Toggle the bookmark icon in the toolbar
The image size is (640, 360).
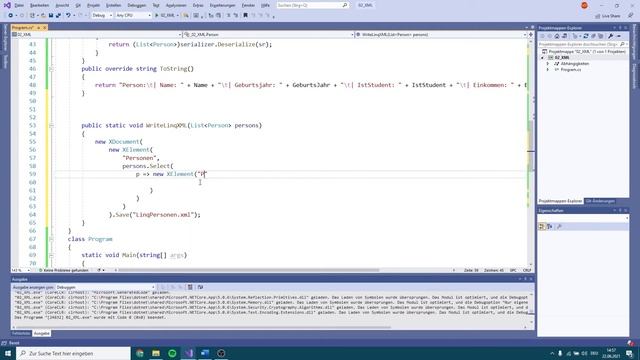point(245,16)
